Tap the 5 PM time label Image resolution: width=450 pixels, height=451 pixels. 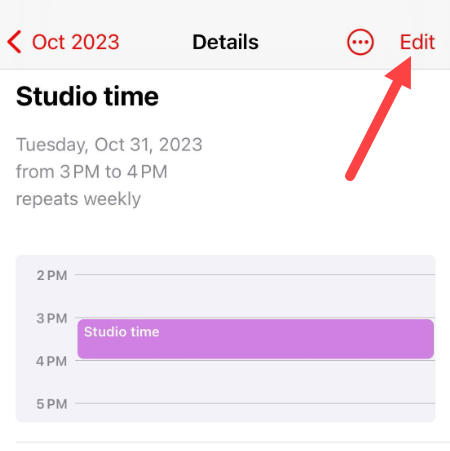[52, 404]
